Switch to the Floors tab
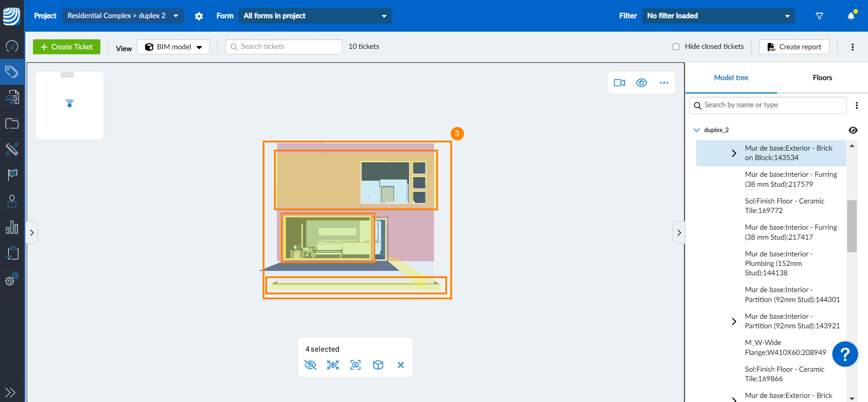Image resolution: width=868 pixels, height=402 pixels. 822,78
